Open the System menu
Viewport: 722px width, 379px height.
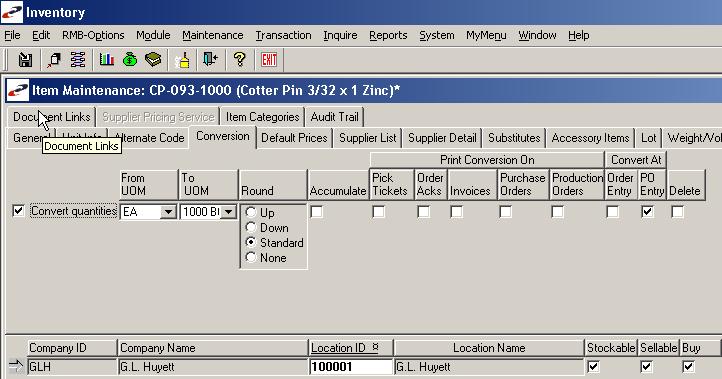click(437, 35)
